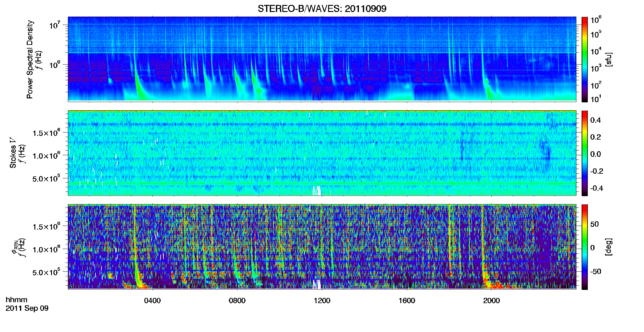644x332 pixels.
Task: Click the [deg] unit label
Action: coord(608,247)
